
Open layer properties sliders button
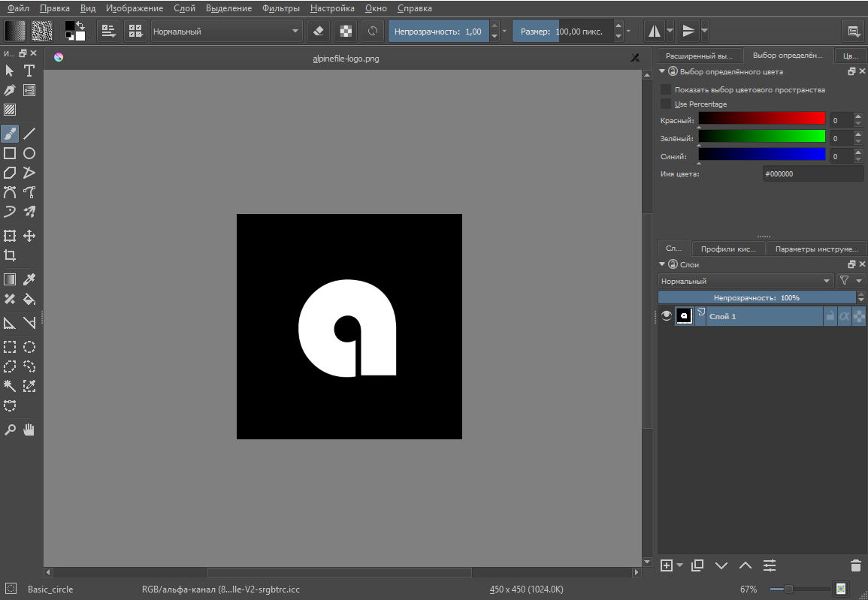(770, 565)
